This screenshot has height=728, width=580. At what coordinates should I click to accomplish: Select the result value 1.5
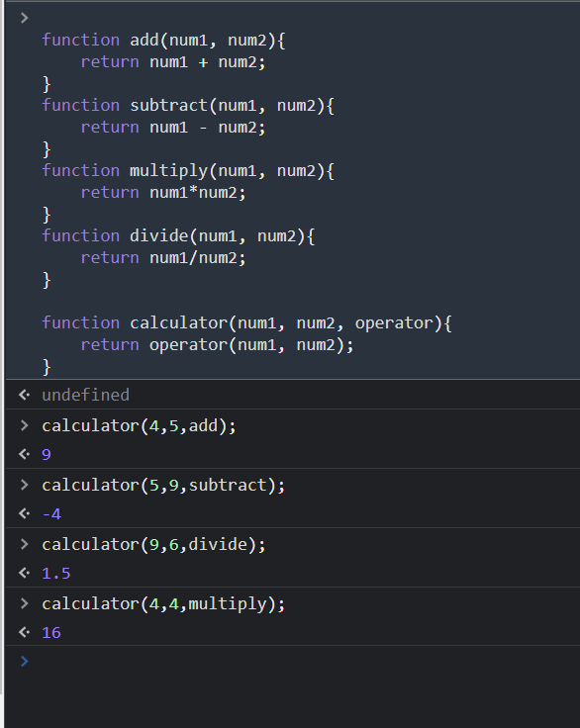point(56,574)
